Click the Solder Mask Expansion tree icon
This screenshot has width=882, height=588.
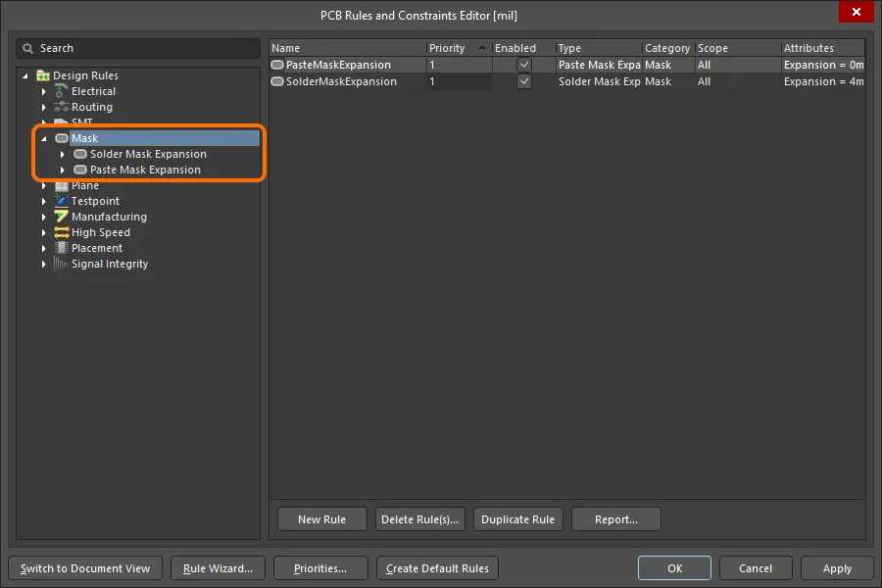(x=80, y=154)
